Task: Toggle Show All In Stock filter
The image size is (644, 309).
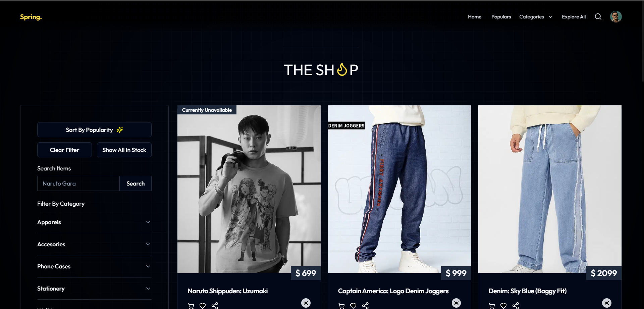Action: tap(124, 150)
